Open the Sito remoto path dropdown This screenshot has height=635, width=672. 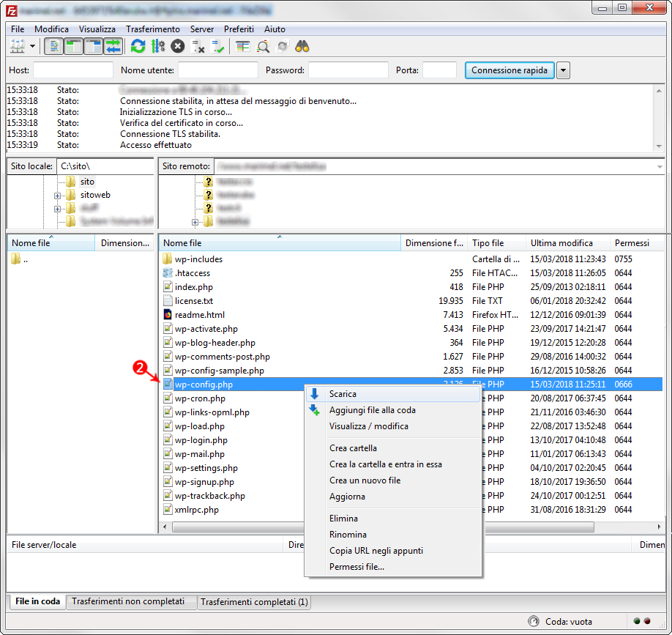tap(660, 166)
